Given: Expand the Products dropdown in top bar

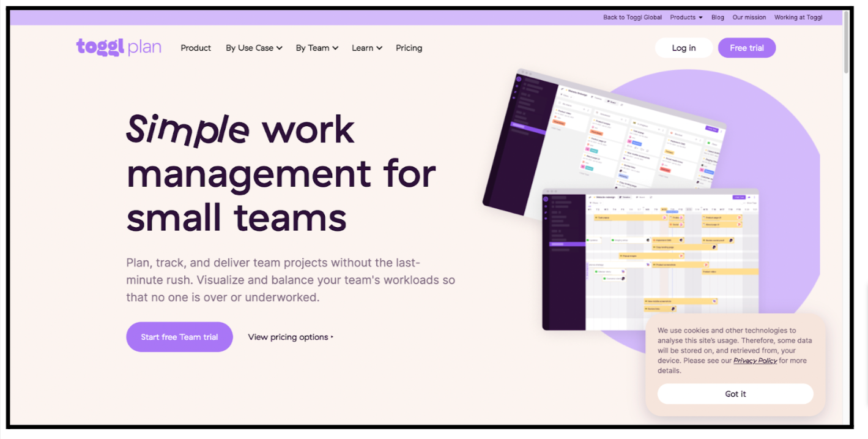Looking at the screenshot, I should point(686,17).
